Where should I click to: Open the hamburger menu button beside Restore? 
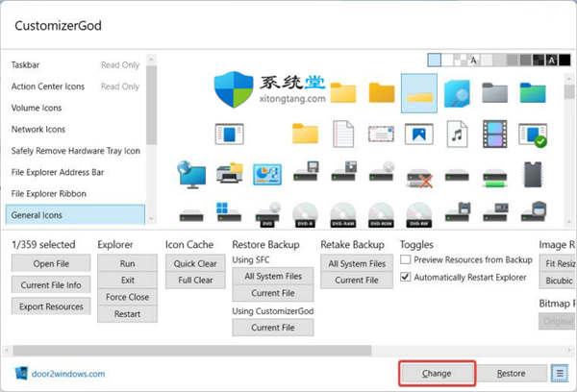tap(560, 374)
